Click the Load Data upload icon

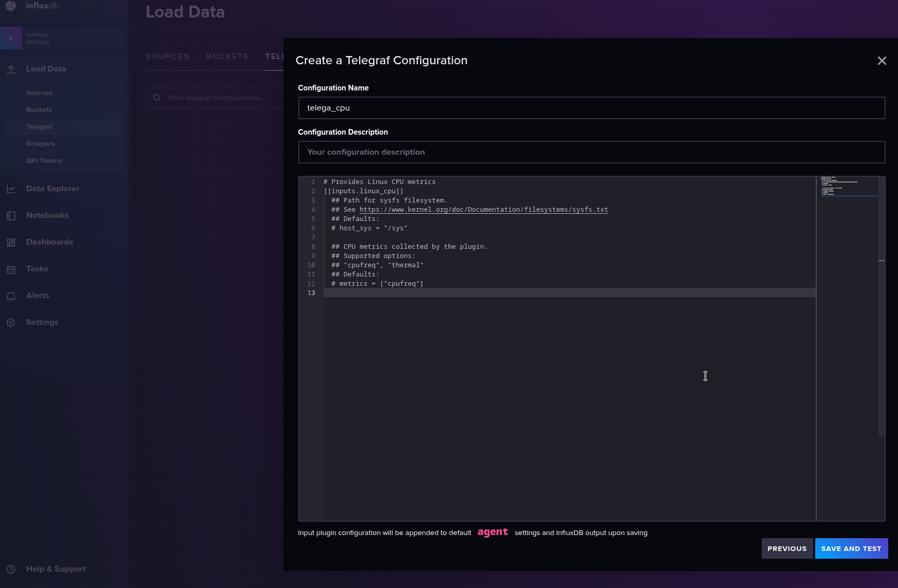(x=11, y=69)
